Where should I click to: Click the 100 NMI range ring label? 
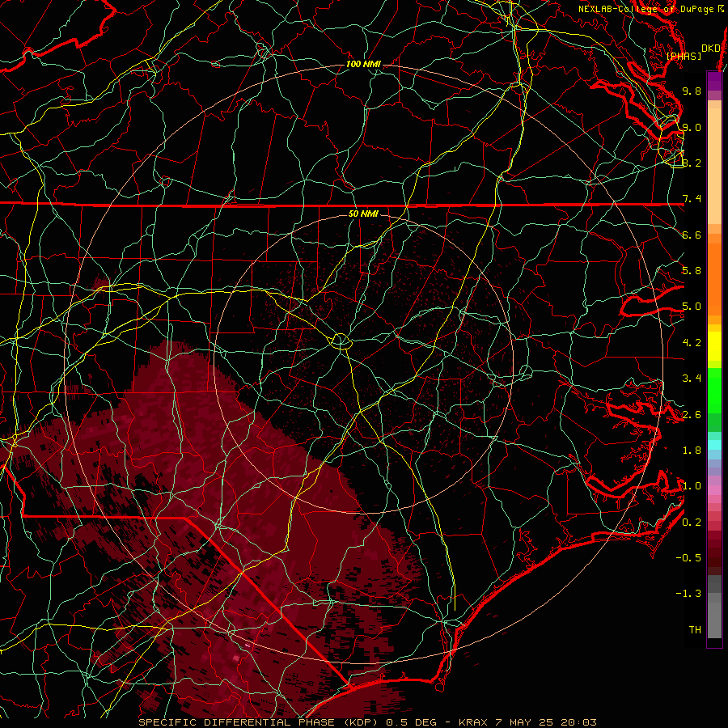coord(363,64)
